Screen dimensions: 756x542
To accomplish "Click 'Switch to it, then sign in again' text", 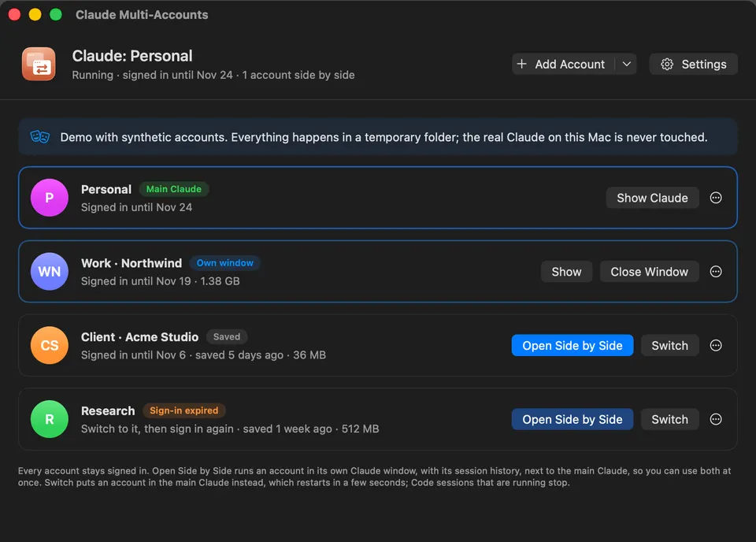I will coord(230,429).
